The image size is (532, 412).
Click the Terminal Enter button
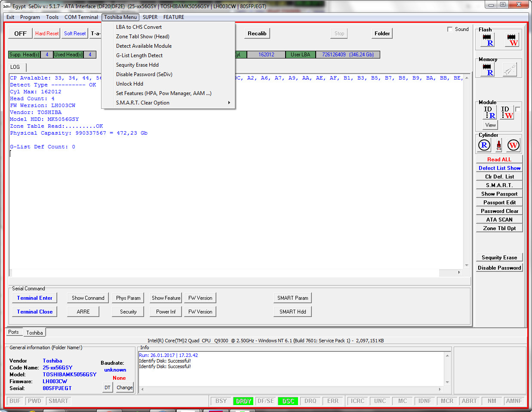click(35, 298)
